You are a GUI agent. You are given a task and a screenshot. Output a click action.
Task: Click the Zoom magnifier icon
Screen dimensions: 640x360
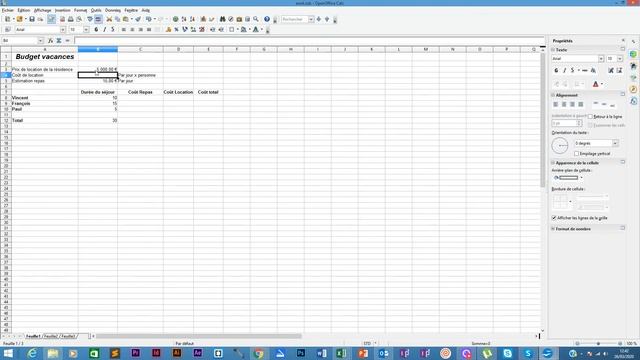point(256,19)
